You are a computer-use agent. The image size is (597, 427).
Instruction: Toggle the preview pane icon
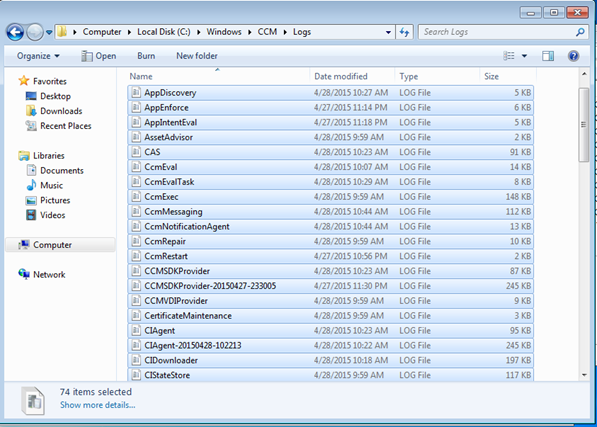(548, 56)
